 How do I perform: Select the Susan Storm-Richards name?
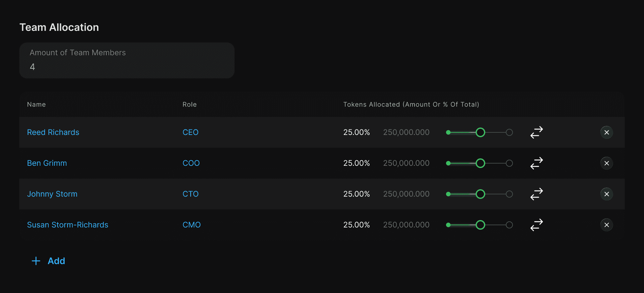pyautogui.click(x=67, y=225)
